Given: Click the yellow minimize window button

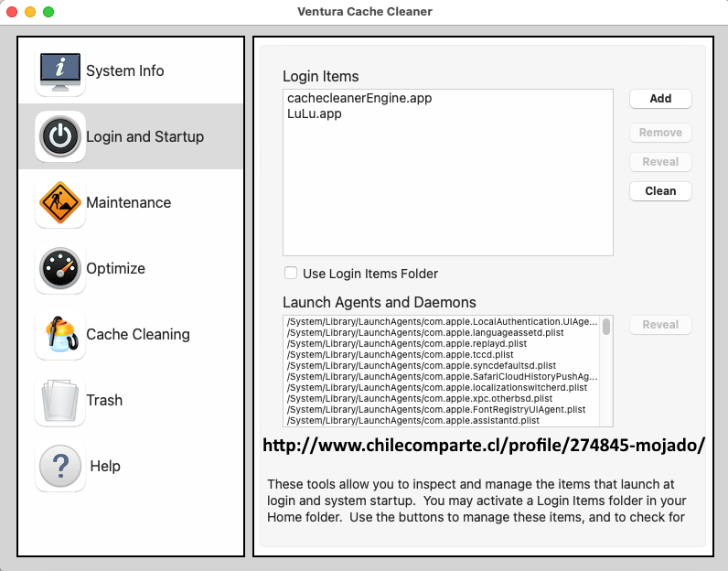Looking at the screenshot, I should pyautogui.click(x=30, y=12).
